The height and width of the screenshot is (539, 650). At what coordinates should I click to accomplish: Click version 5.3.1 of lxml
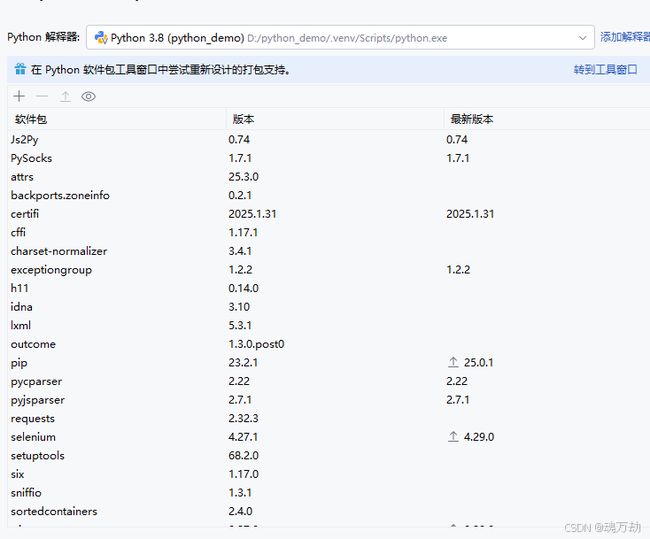click(240, 325)
